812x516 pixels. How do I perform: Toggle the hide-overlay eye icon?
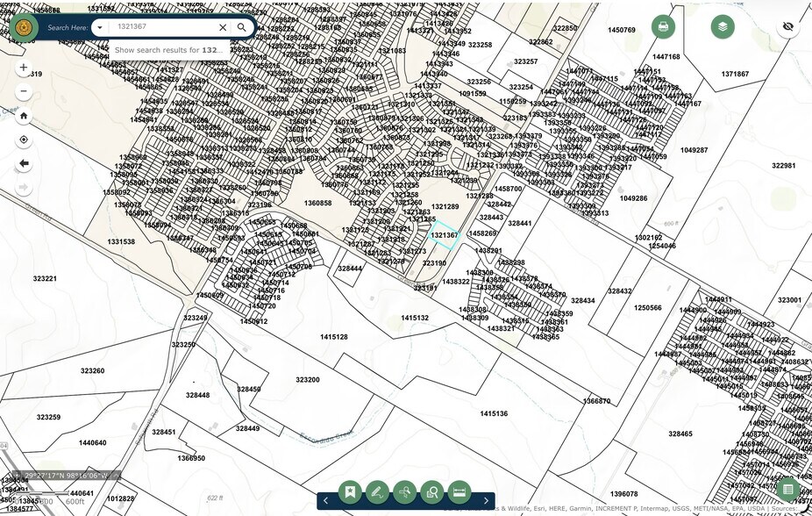coord(787,26)
